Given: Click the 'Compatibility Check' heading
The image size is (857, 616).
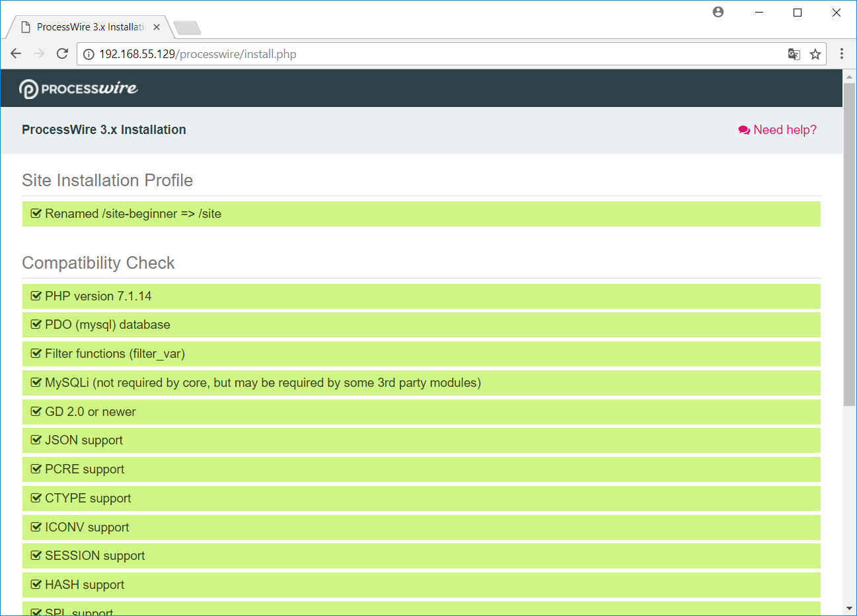Looking at the screenshot, I should pyautogui.click(x=98, y=263).
